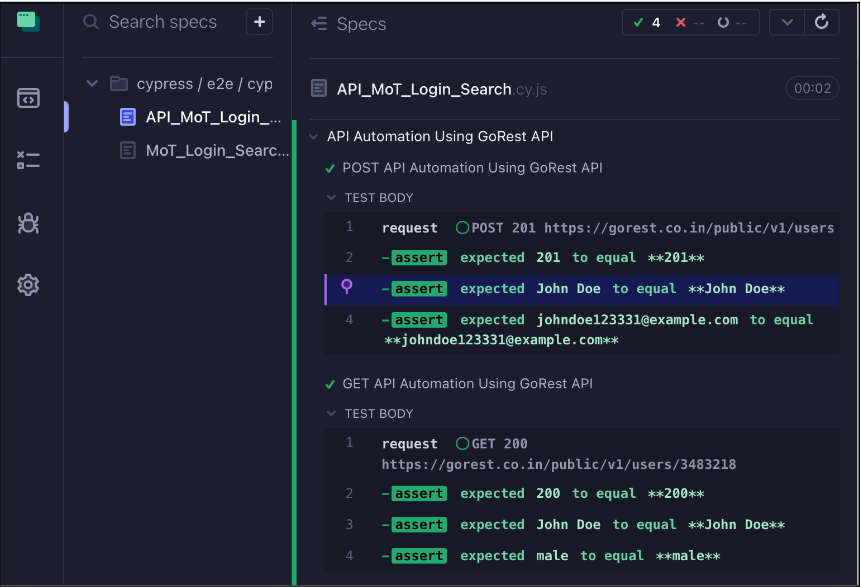This screenshot has width=861, height=588.
Task: Open the MoT_Login_Search spec file
Action: [x=216, y=150]
